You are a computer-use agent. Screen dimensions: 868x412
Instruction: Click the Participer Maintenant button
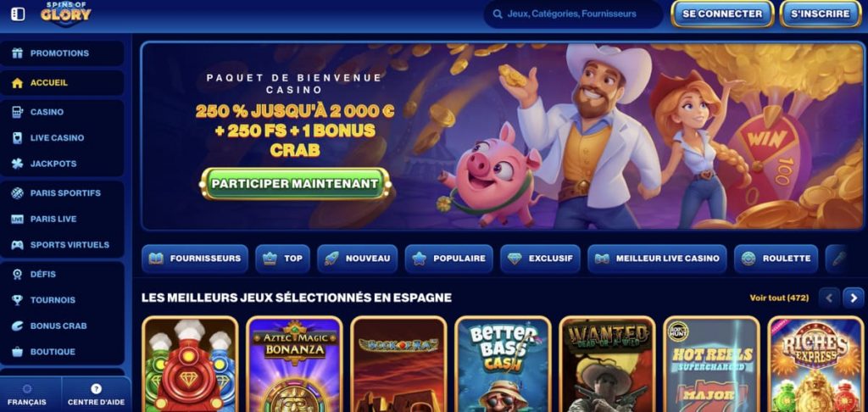295,183
